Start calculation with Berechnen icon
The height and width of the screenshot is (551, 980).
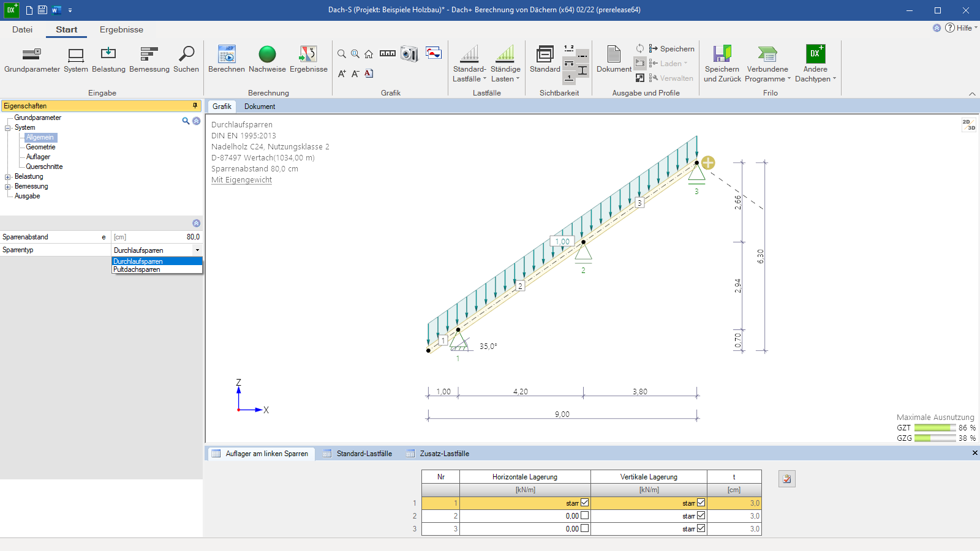[227, 54]
